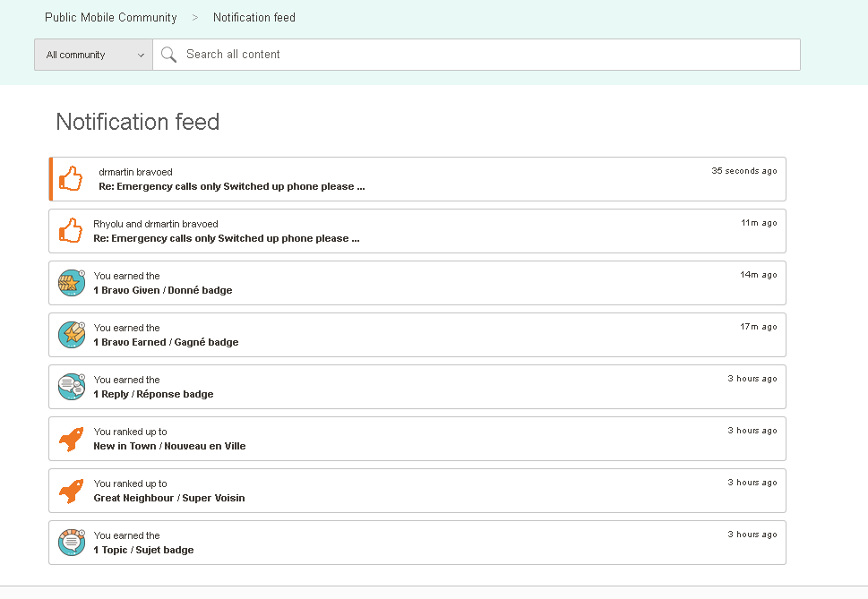Open 1 Bravo Given / Donné badge link
868x599 pixels.
click(x=162, y=291)
